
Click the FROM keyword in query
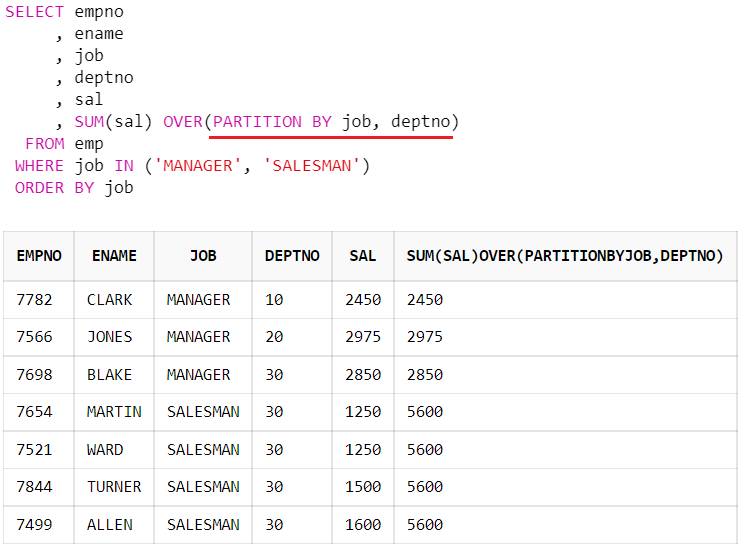[45, 144]
